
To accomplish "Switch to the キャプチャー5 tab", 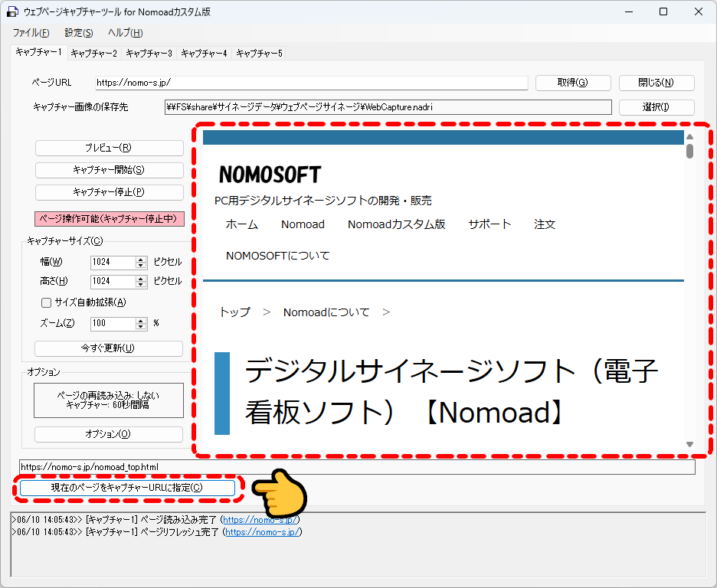I will [x=259, y=54].
